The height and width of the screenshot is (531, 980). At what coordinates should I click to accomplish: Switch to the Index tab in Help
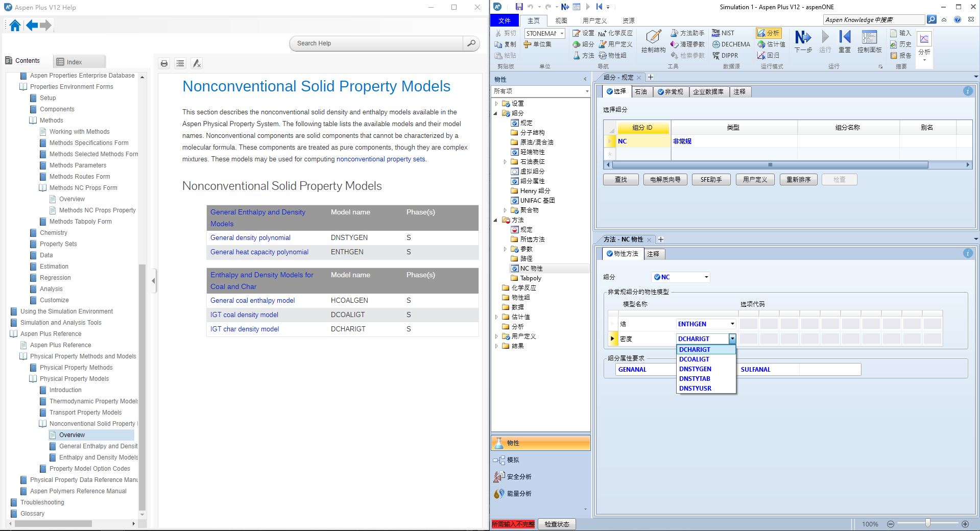point(80,62)
